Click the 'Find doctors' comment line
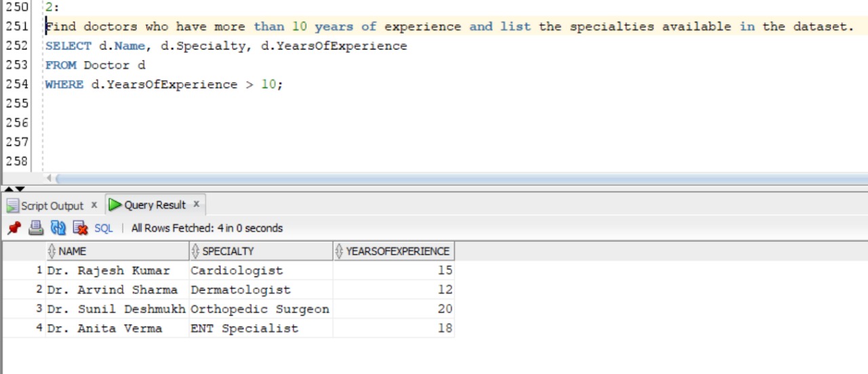 tap(450, 27)
